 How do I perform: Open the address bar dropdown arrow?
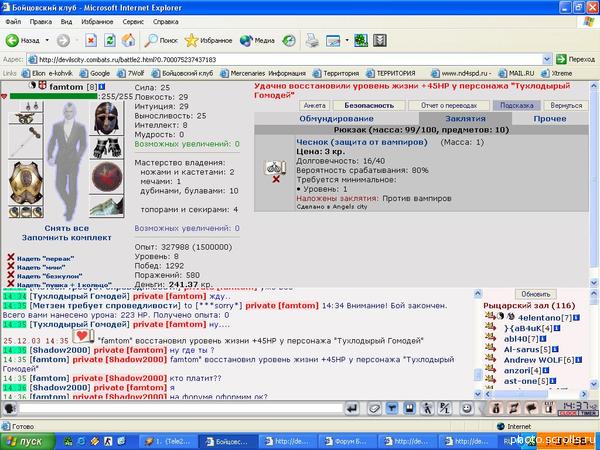(547, 59)
